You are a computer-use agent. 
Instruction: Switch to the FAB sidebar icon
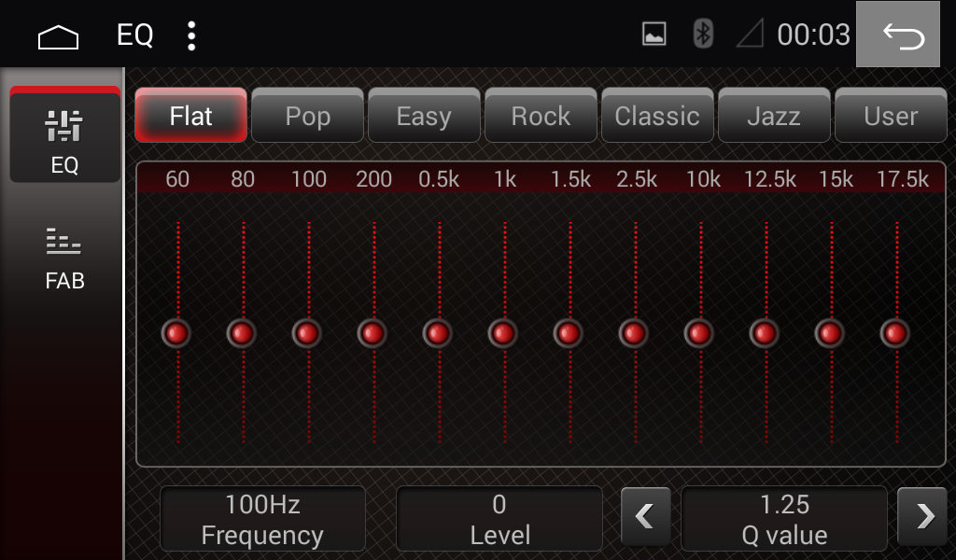(x=64, y=259)
